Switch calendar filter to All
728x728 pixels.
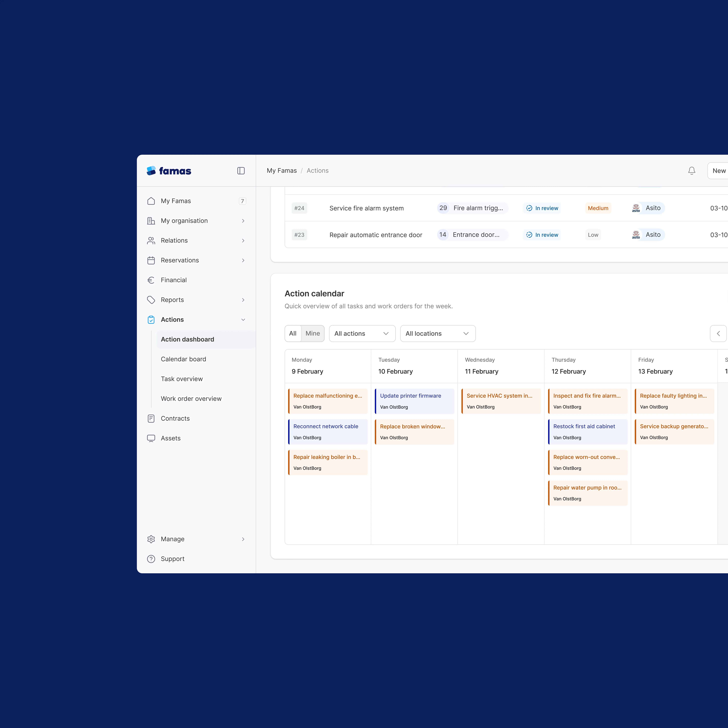(293, 333)
